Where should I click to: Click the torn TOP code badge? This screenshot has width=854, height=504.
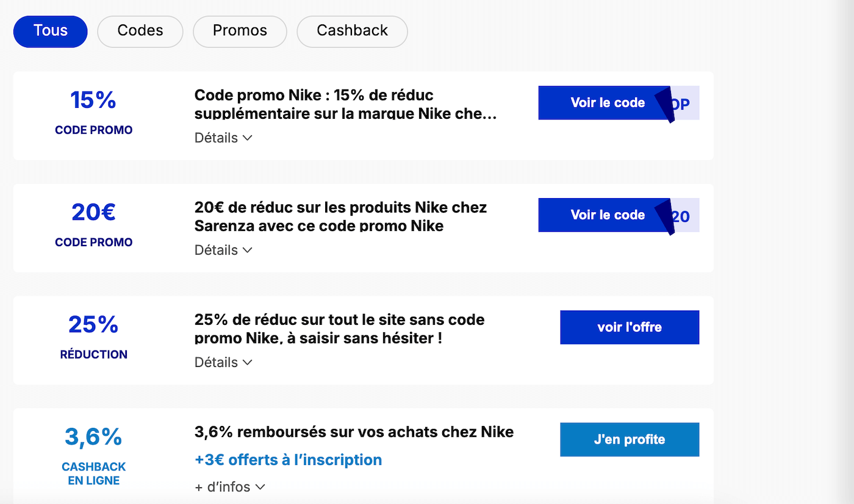click(x=685, y=102)
